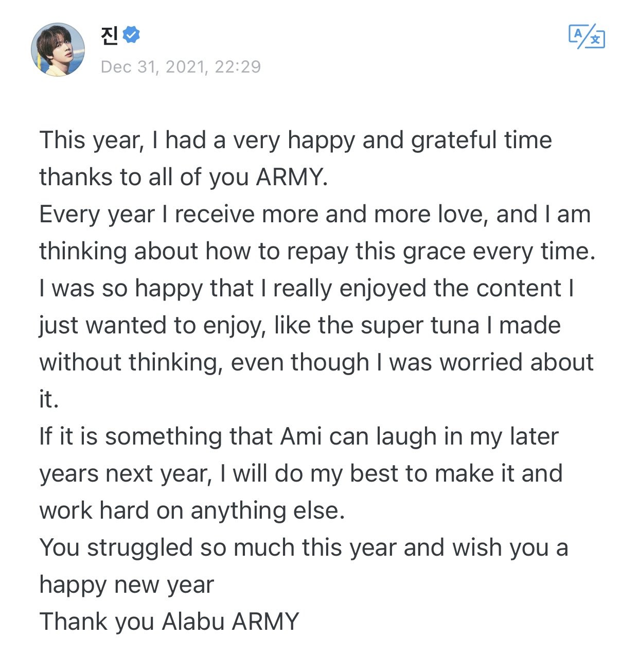Click the translate icon at top right
This screenshot has height=672, width=639.
point(587,37)
